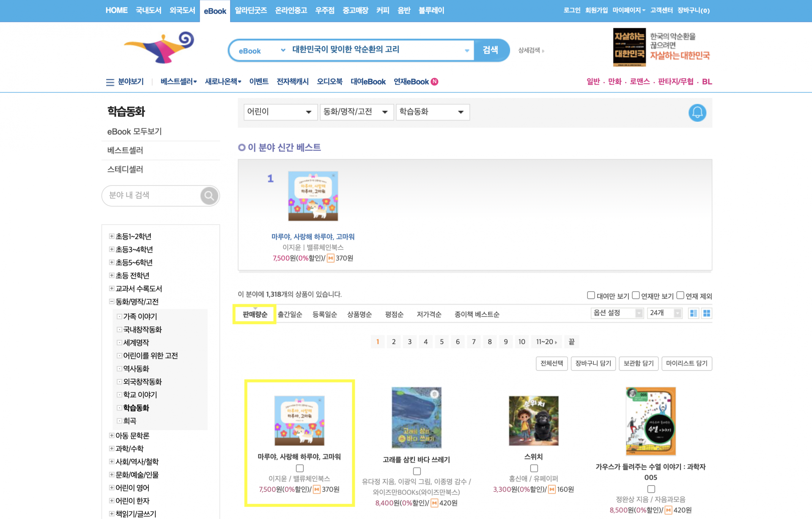The width and height of the screenshot is (812, 519).
Task: Click the 마이리스트 담기 button
Action: (x=687, y=363)
